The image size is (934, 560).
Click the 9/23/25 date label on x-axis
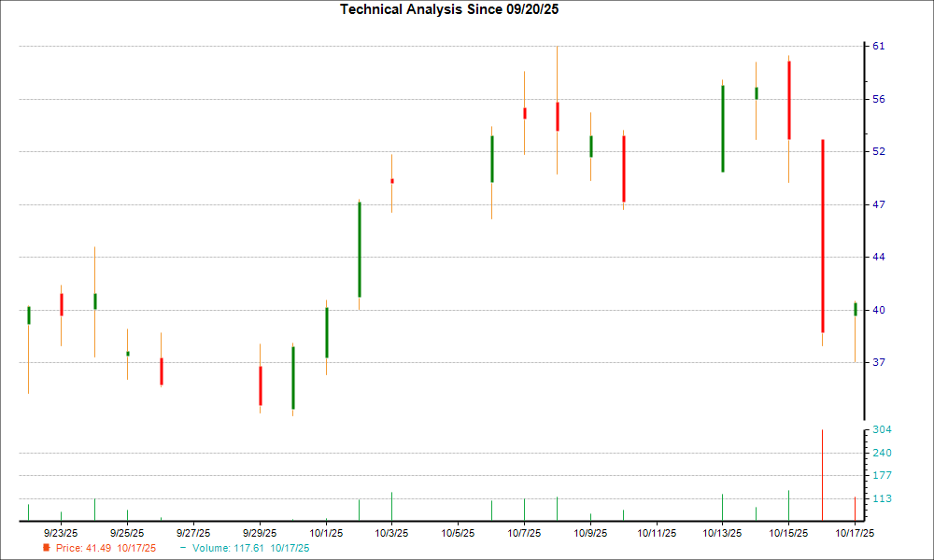click(x=62, y=533)
